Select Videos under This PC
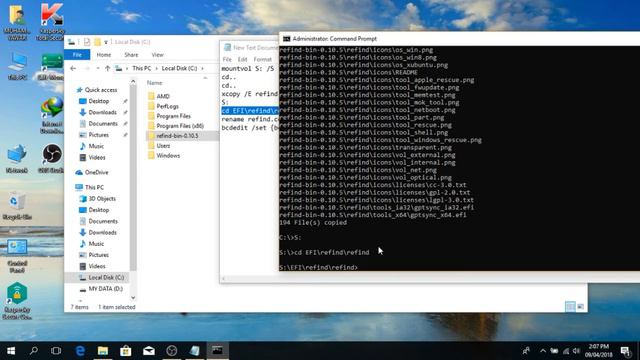640x360 pixels. tap(97, 266)
